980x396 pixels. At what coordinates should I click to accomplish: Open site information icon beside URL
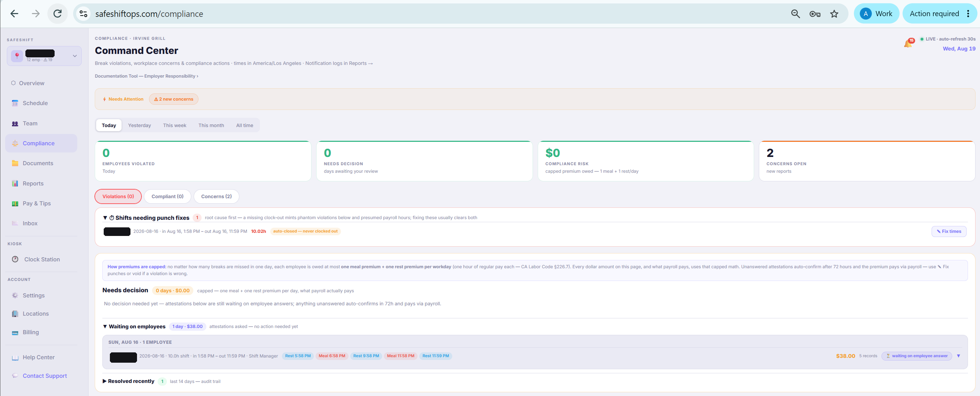83,14
